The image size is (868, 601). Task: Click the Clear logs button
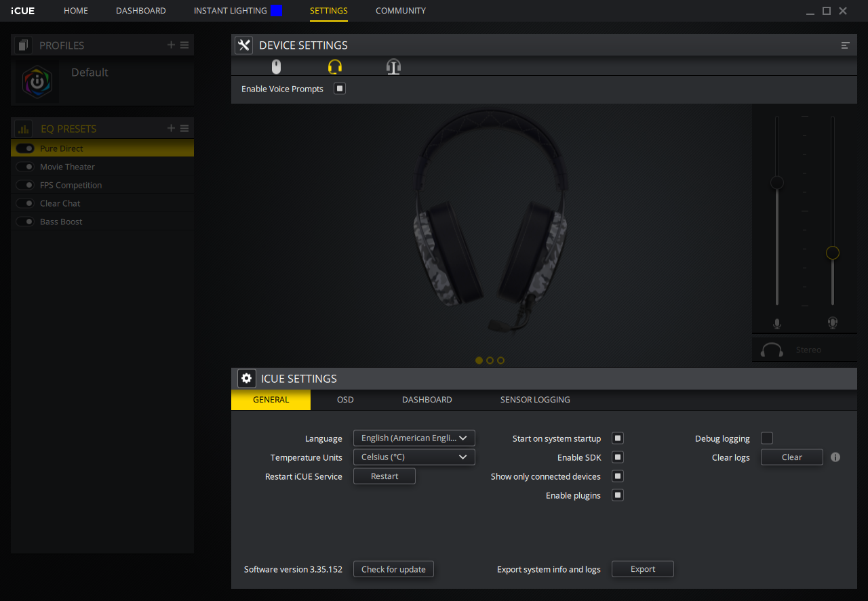(x=792, y=457)
